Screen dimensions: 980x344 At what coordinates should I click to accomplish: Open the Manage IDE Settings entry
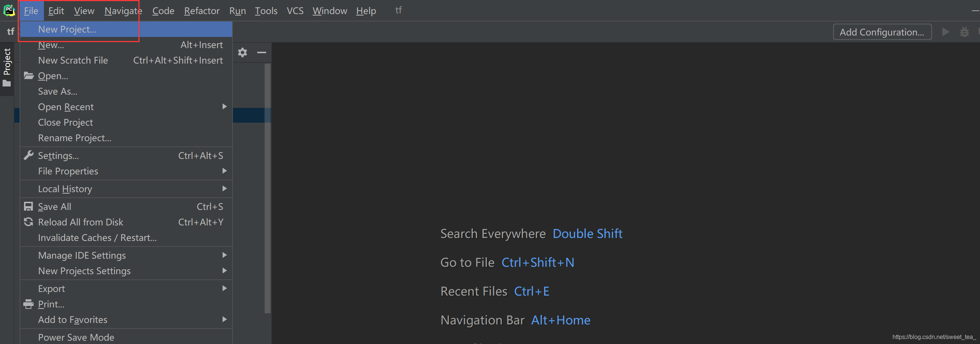(126, 255)
